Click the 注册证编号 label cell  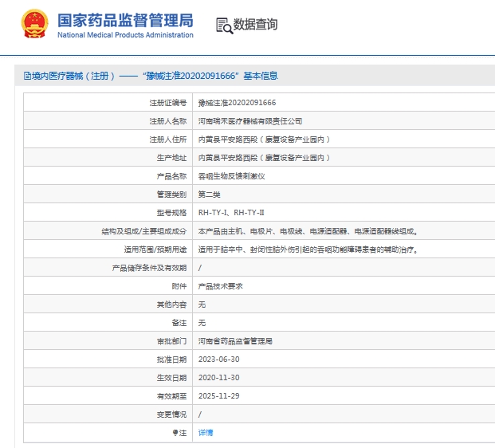coord(168,103)
